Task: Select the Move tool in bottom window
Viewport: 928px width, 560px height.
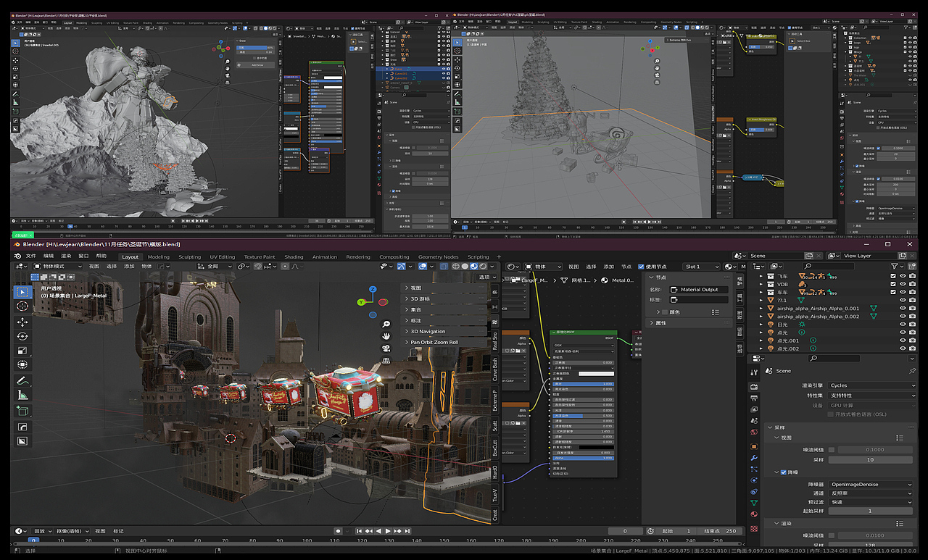Action: tap(22, 322)
